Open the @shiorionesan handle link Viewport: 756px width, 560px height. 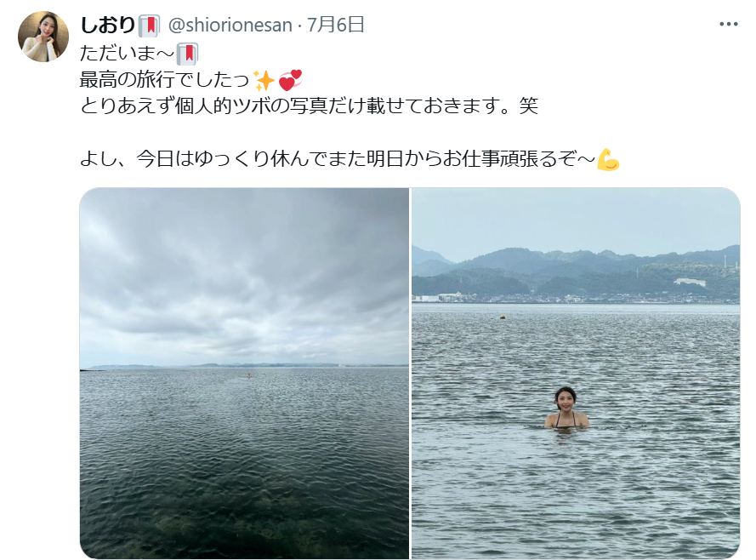click(x=230, y=25)
